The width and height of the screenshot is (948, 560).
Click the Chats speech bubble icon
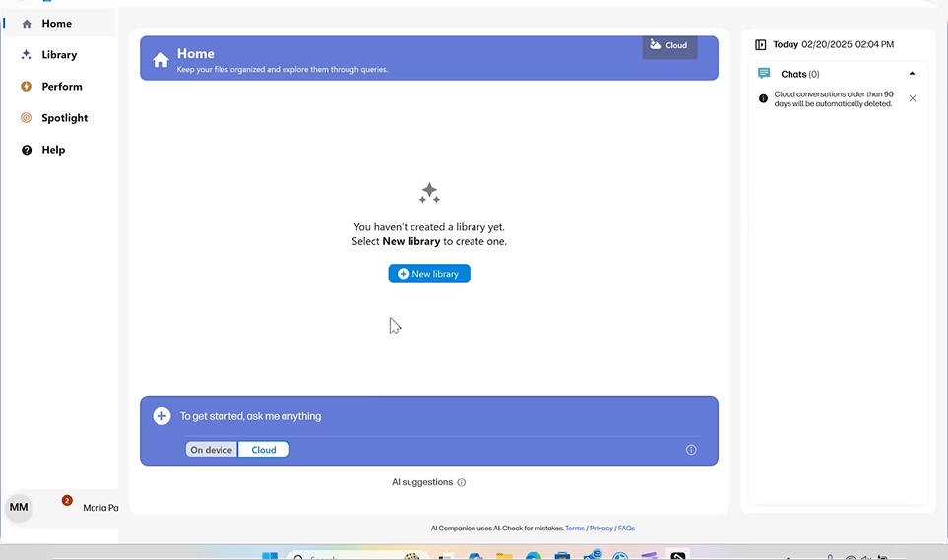(764, 73)
